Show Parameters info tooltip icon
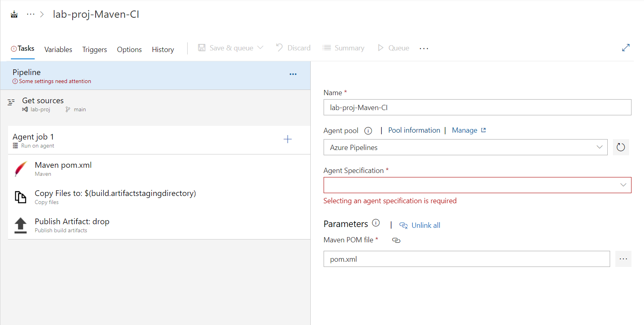644x325 pixels. point(376,223)
